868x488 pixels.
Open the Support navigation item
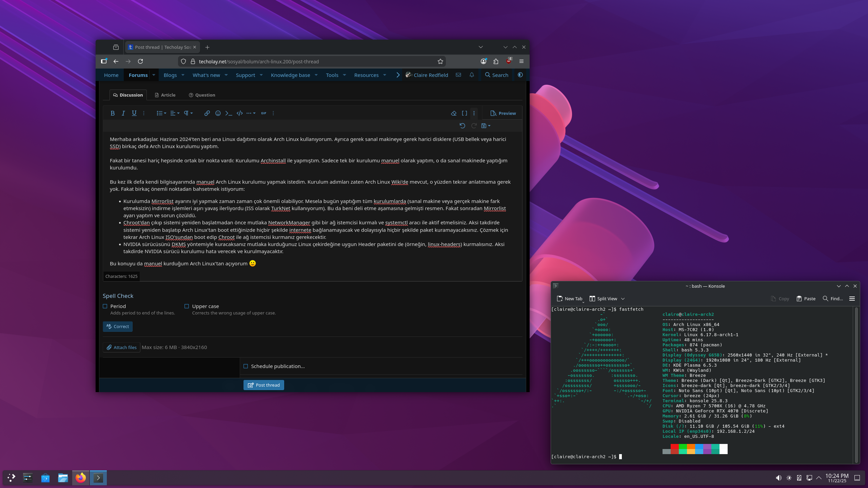(245, 75)
